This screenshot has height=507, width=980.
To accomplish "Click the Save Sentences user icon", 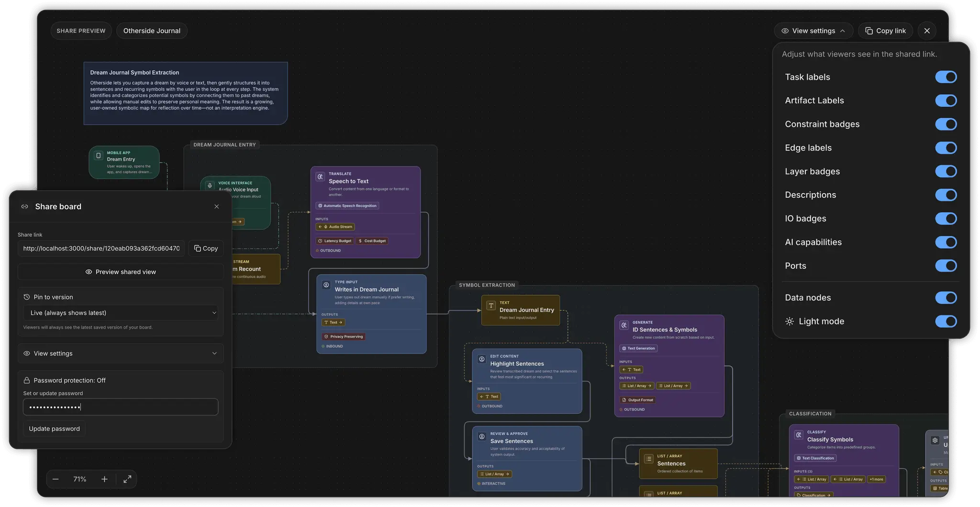I will [x=482, y=436].
